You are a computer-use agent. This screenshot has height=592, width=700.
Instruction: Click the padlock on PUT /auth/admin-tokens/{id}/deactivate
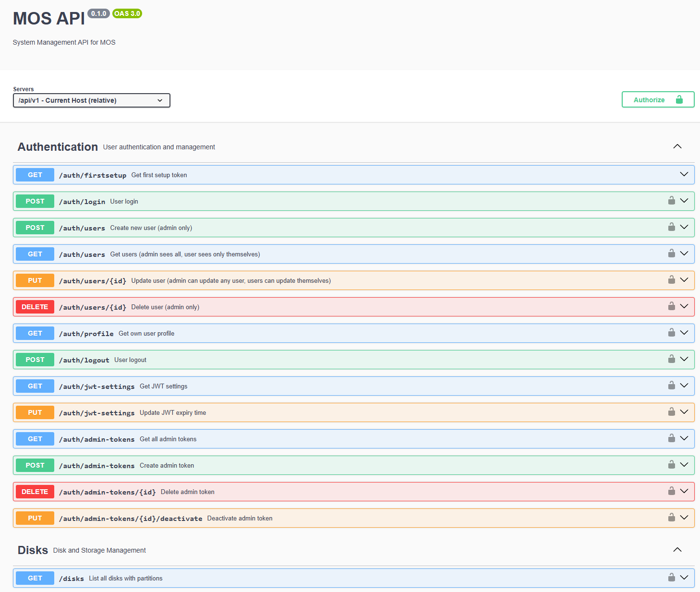pos(671,518)
